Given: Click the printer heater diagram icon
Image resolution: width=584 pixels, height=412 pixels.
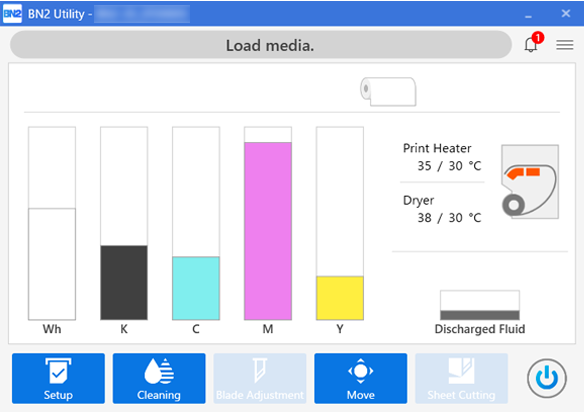Looking at the screenshot, I should point(530,182).
